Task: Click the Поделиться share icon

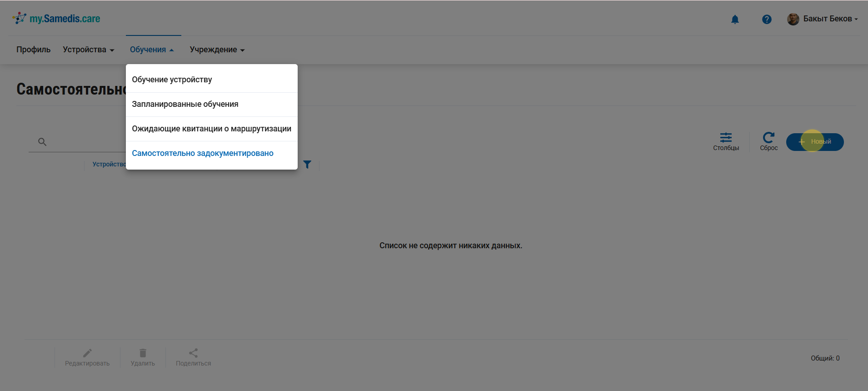Action: click(193, 353)
